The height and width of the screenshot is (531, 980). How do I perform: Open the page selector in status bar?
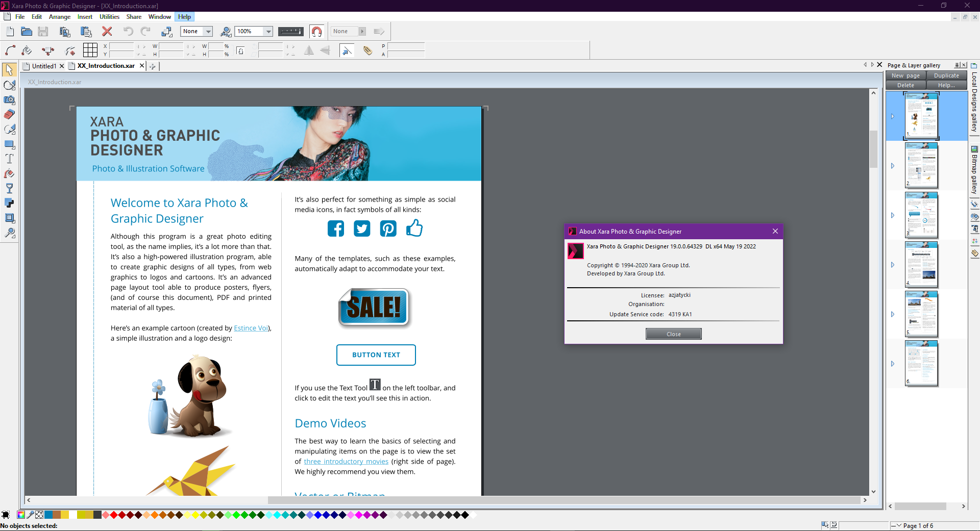(918, 526)
